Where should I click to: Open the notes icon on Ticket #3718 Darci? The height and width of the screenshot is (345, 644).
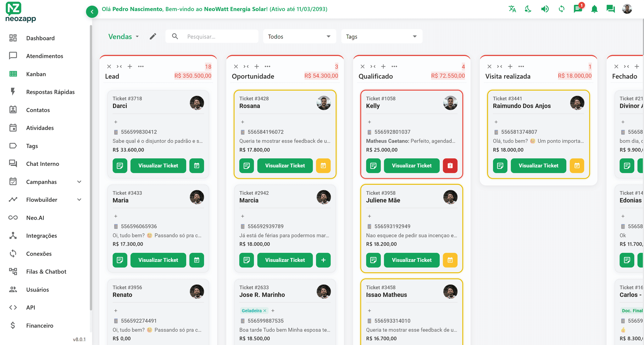pos(120,166)
